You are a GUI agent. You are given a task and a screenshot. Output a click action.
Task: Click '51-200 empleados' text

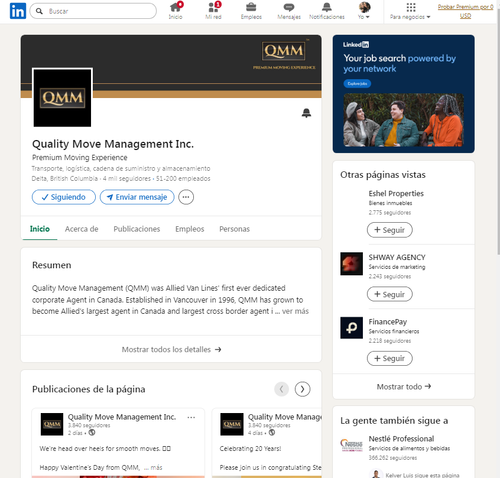point(183,179)
